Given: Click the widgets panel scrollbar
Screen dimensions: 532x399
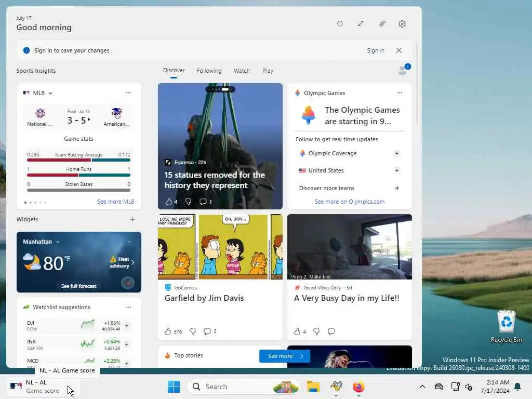Looking at the screenshot, I should click(417, 83).
